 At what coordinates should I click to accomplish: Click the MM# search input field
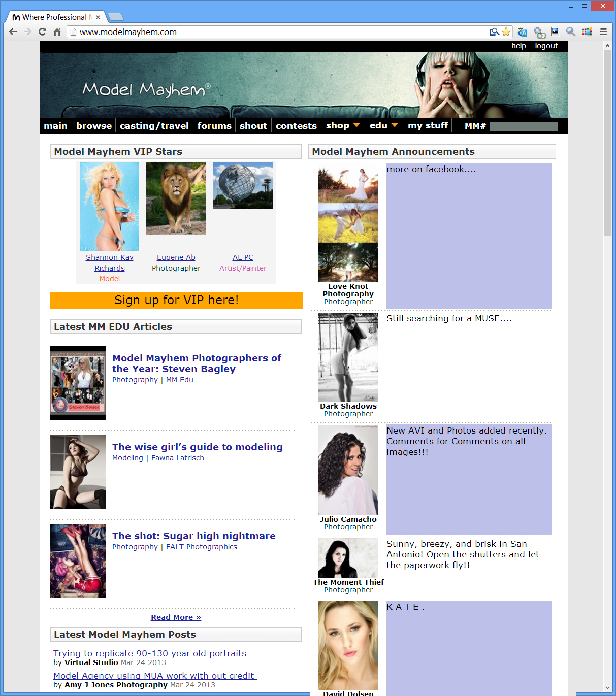[x=524, y=126]
